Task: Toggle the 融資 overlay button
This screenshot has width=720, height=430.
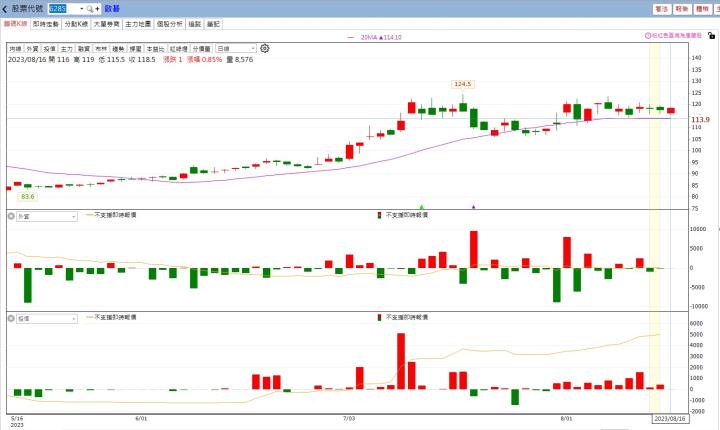Action: [x=84, y=48]
